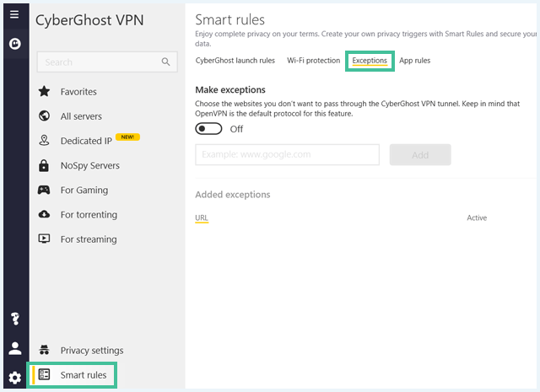Click the For Gaming controller icon
This screenshot has height=392, width=540.
coord(44,190)
